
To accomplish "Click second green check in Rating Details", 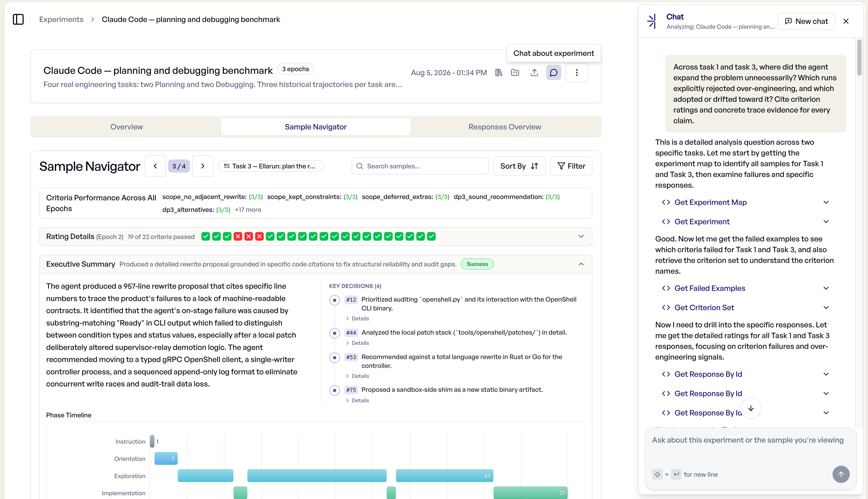I will click(216, 237).
